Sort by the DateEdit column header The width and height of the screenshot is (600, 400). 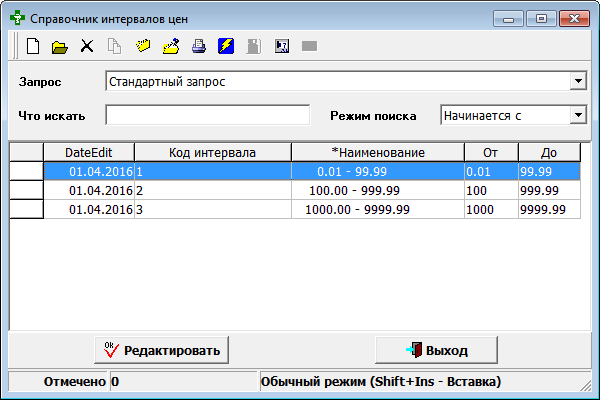88,152
